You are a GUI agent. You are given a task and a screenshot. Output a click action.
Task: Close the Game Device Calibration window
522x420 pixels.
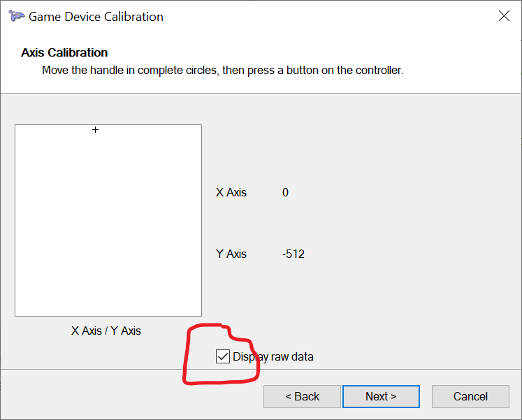click(x=504, y=15)
